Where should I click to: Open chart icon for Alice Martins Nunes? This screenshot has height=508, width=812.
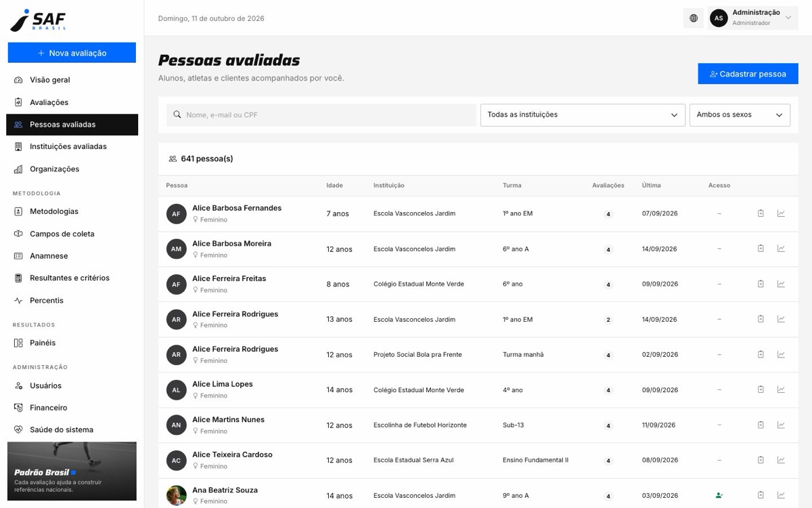pos(781,425)
